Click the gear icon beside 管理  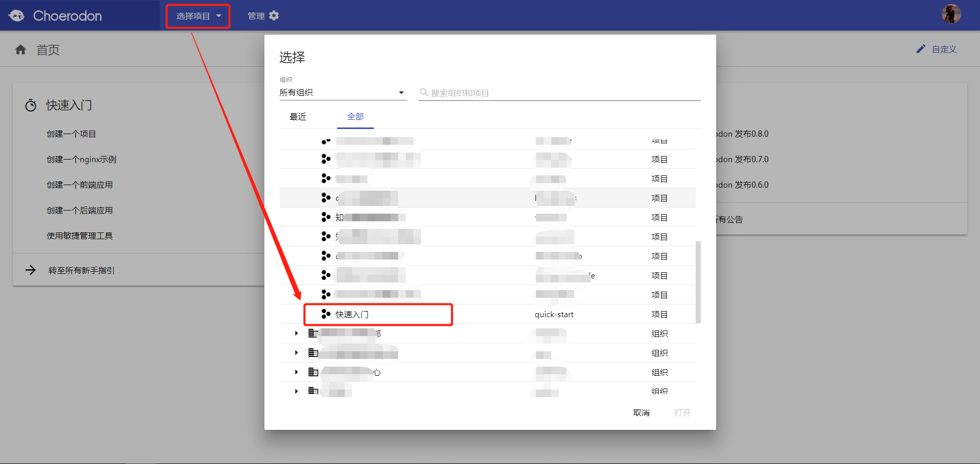tap(274, 16)
